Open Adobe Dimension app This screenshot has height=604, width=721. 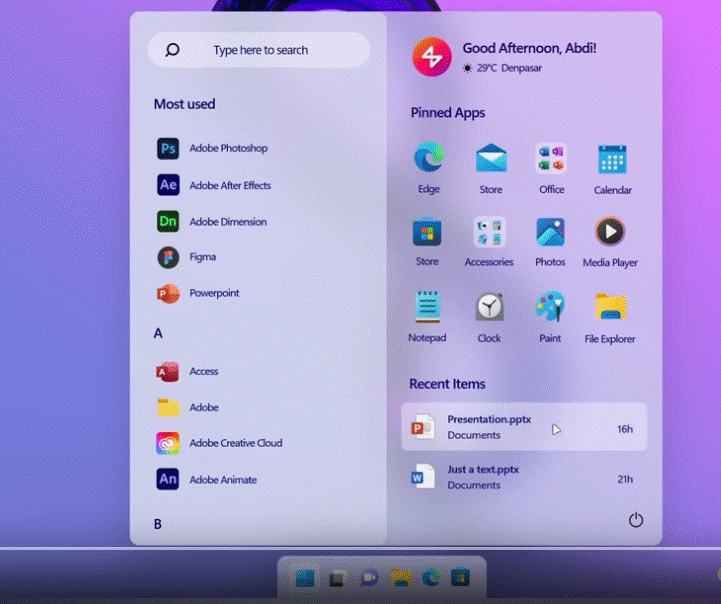tap(212, 222)
